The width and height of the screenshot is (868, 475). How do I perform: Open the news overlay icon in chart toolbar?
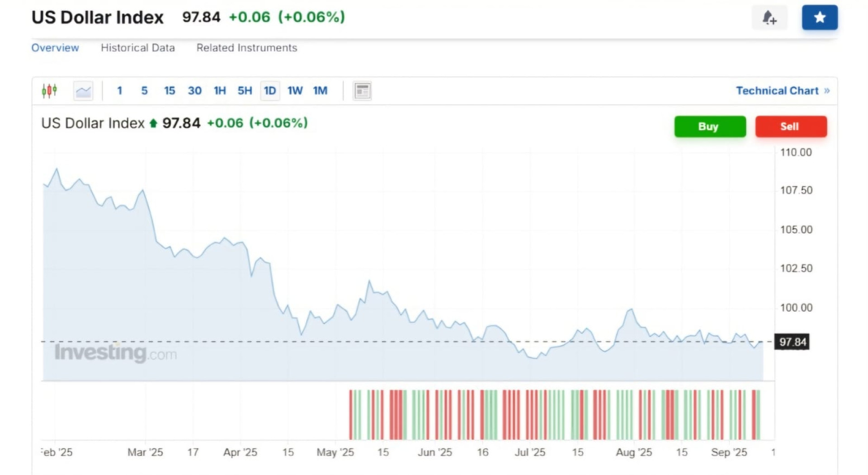(x=362, y=91)
